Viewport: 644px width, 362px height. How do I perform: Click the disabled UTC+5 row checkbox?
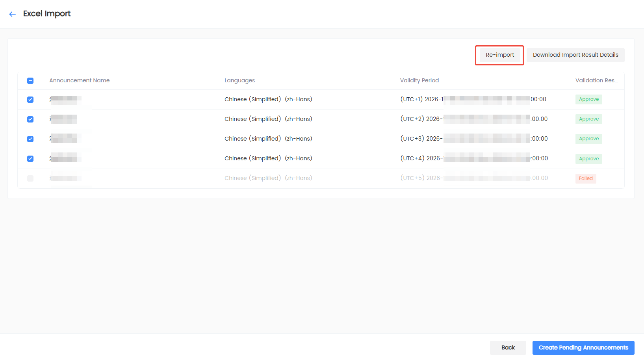[x=30, y=178]
